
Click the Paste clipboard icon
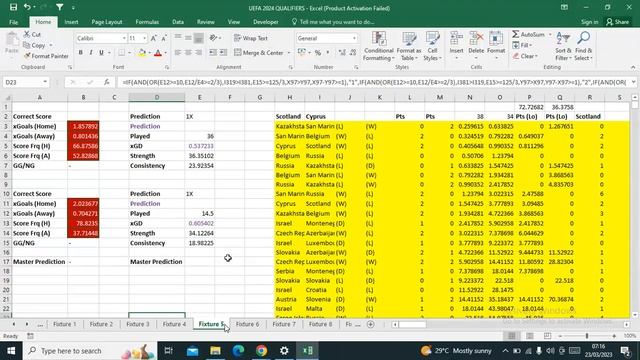(11, 40)
